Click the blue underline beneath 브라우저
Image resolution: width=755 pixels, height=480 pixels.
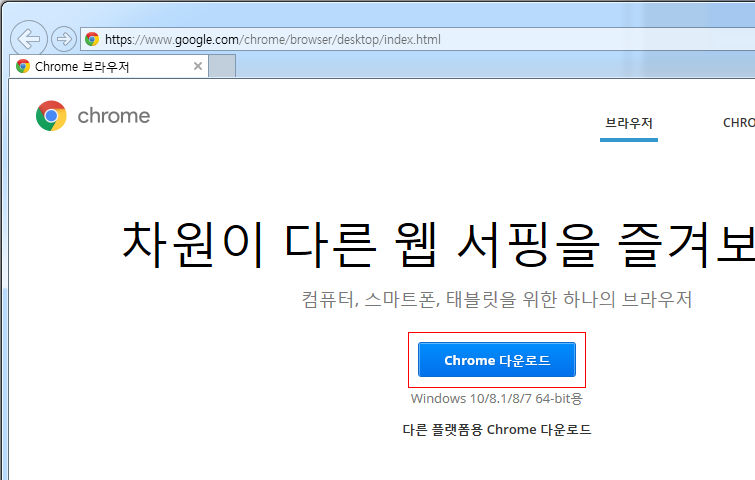628,140
